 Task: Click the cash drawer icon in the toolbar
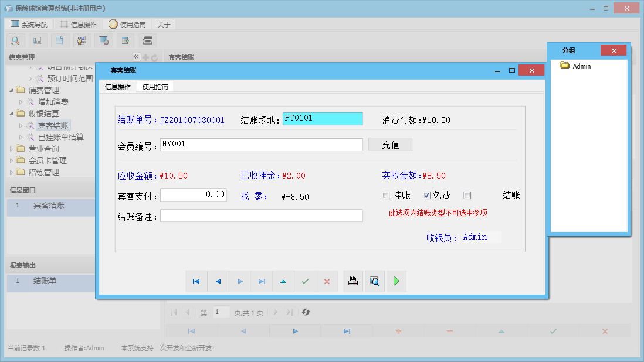[147, 40]
